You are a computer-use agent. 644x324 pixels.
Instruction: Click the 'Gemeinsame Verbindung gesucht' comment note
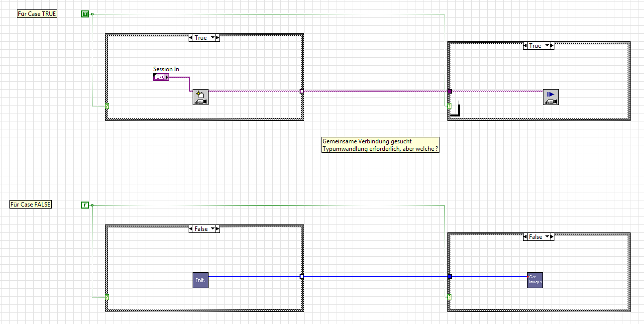[x=381, y=145]
